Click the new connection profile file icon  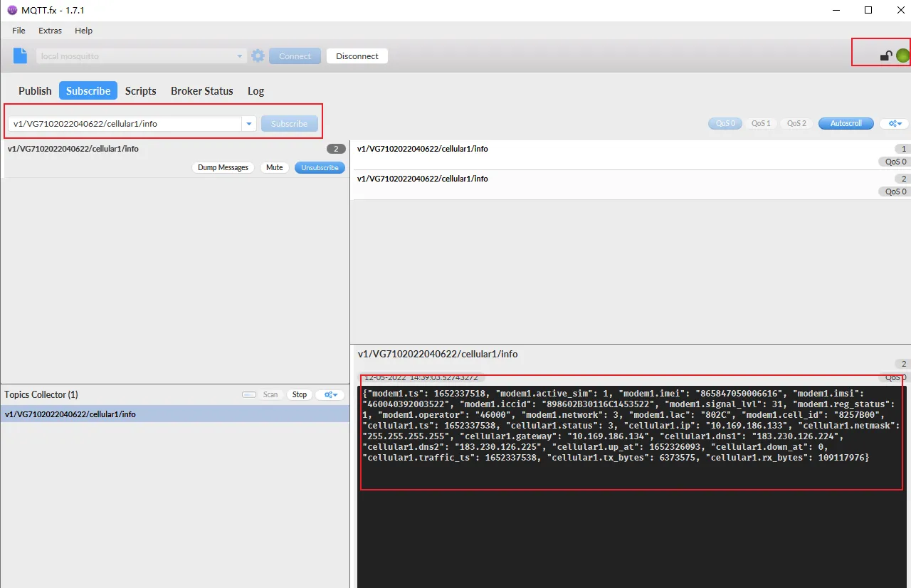click(21, 56)
